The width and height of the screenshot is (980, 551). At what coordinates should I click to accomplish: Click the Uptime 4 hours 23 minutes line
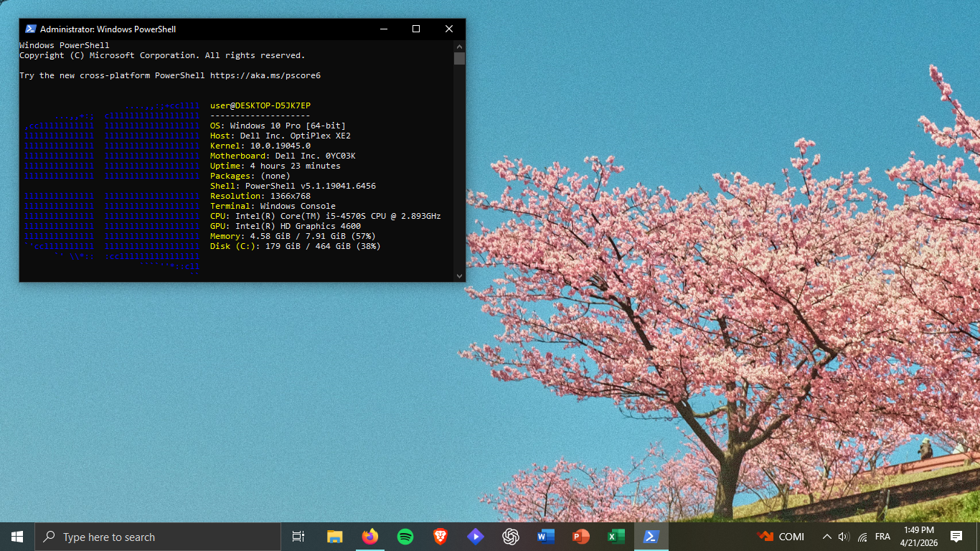(275, 166)
